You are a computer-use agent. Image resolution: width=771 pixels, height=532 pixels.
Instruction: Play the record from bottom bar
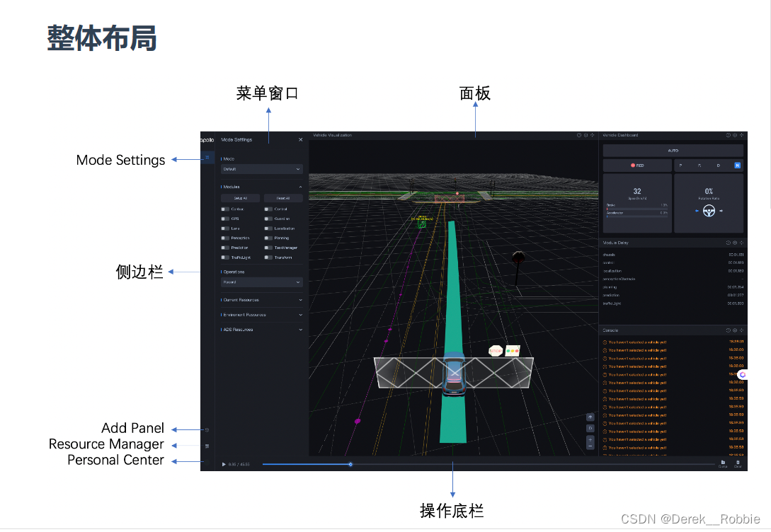[224, 464]
